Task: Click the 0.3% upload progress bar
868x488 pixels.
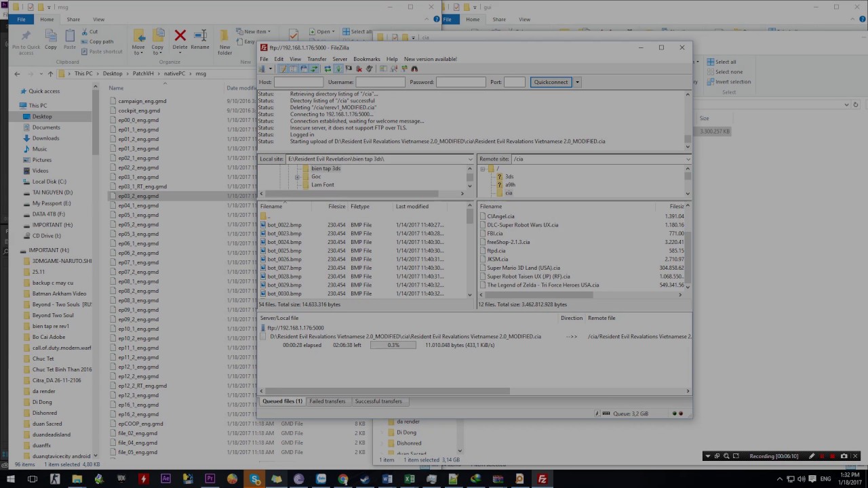Action: [393, 345]
